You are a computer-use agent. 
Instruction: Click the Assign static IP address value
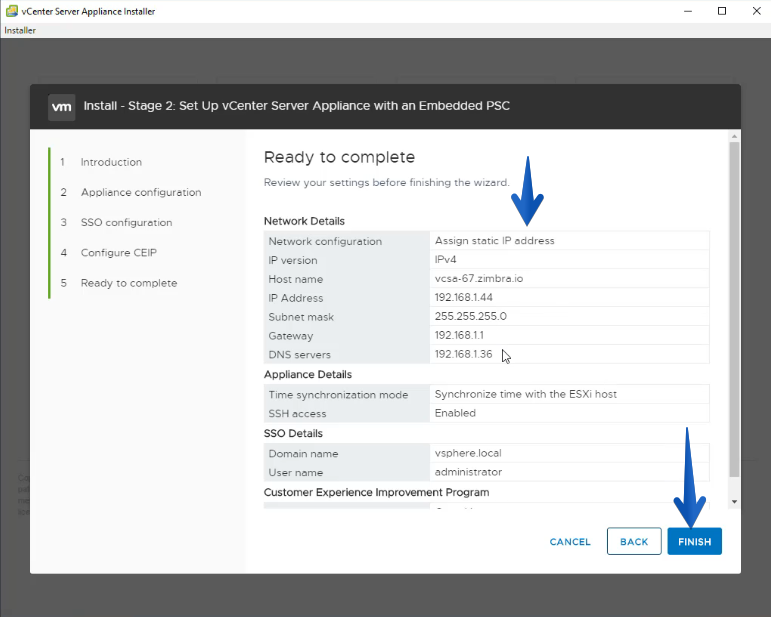tap(495, 240)
